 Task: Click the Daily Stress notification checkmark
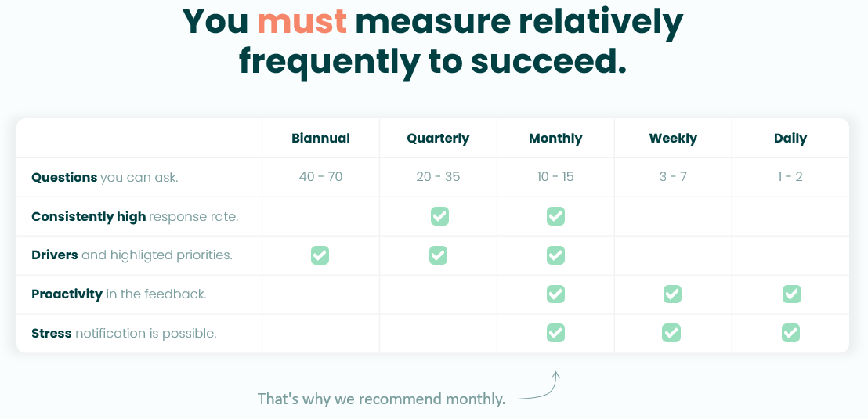point(790,333)
